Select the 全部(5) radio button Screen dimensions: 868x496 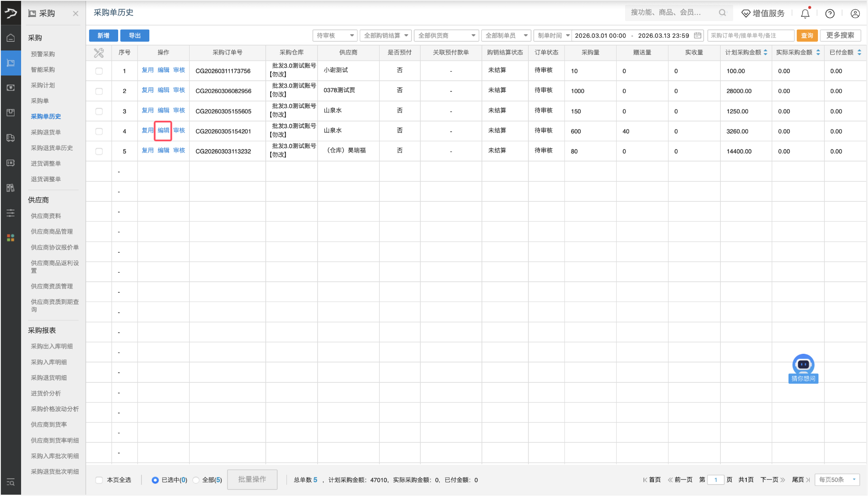click(196, 480)
